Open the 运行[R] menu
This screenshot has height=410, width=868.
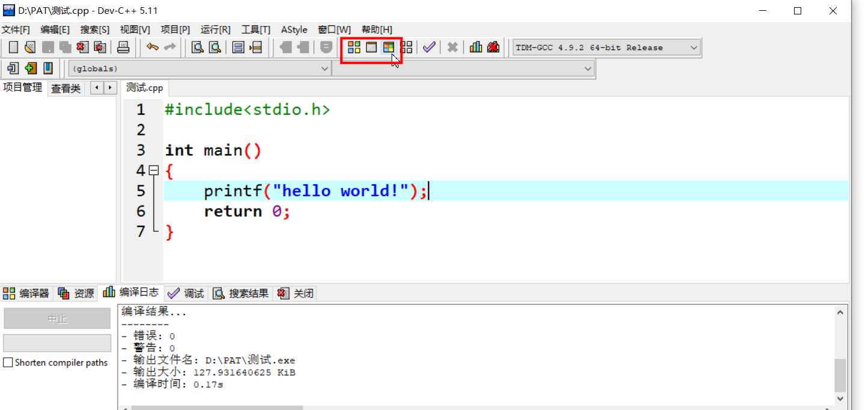215,30
